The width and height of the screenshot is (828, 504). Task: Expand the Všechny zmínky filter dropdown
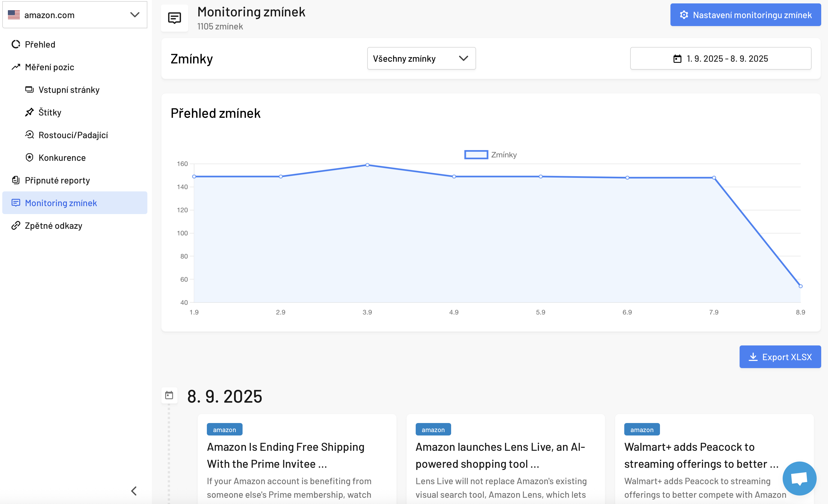click(x=421, y=58)
